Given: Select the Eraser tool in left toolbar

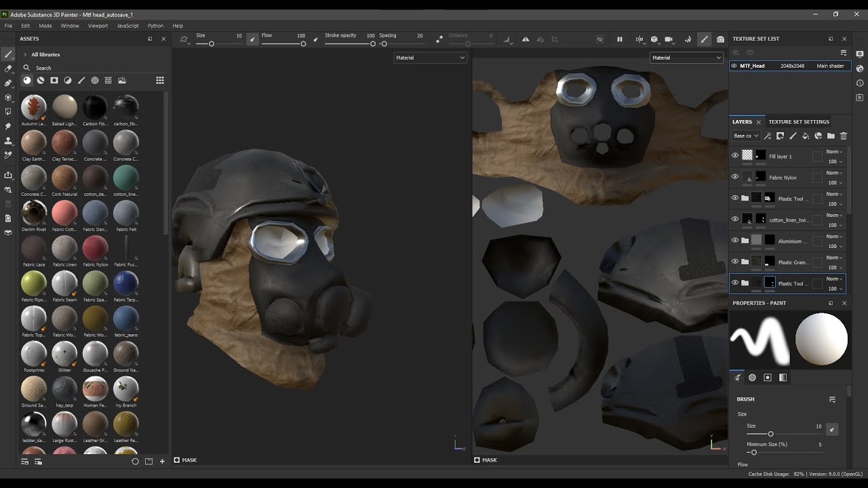Looking at the screenshot, I should coord(8,68).
